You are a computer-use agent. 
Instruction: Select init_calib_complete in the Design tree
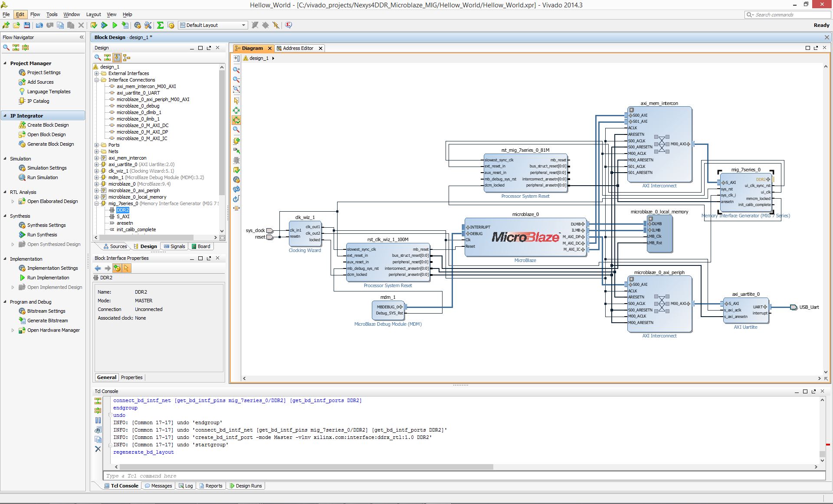tap(136, 229)
